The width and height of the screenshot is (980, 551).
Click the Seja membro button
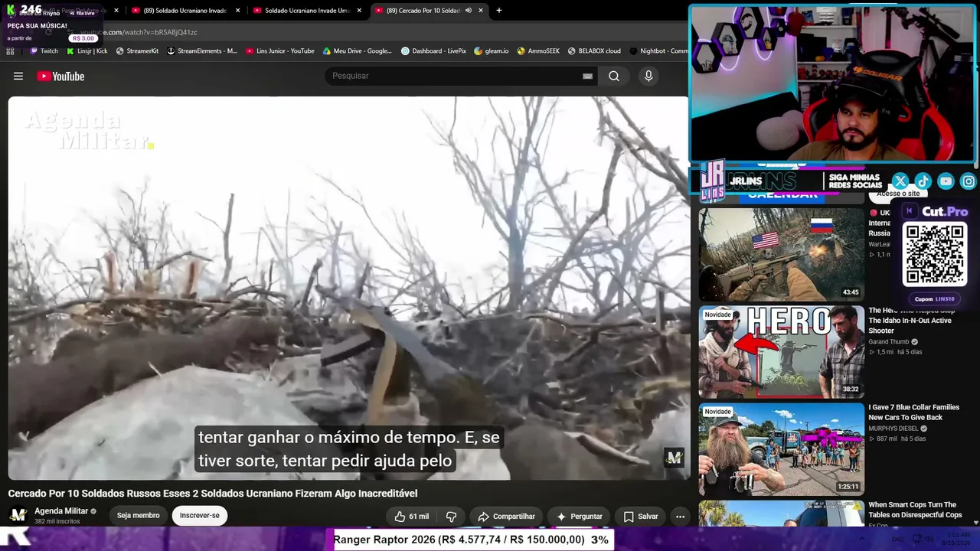tap(138, 516)
